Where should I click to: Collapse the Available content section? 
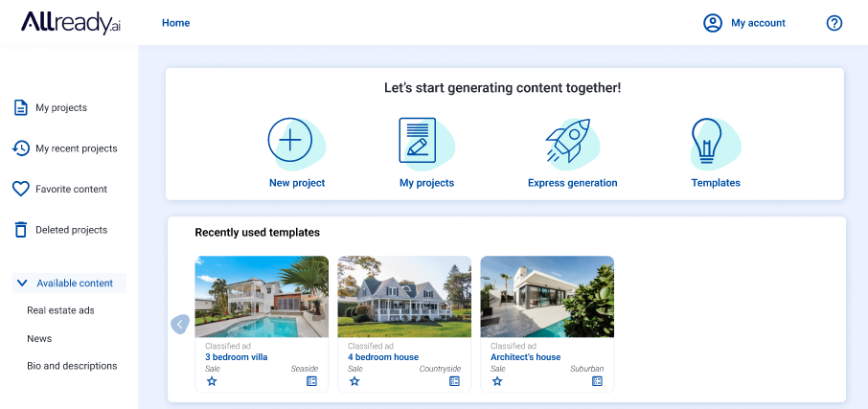click(69, 283)
